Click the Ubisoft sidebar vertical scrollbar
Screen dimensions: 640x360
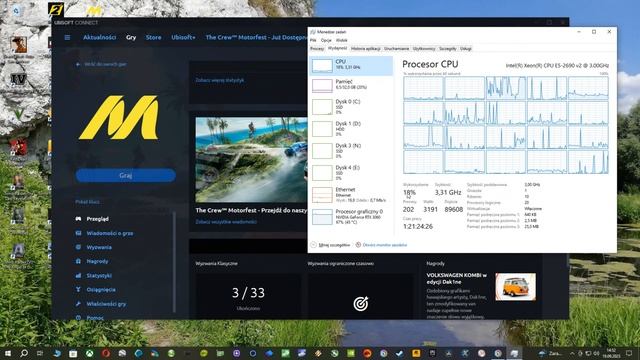coord(175,261)
